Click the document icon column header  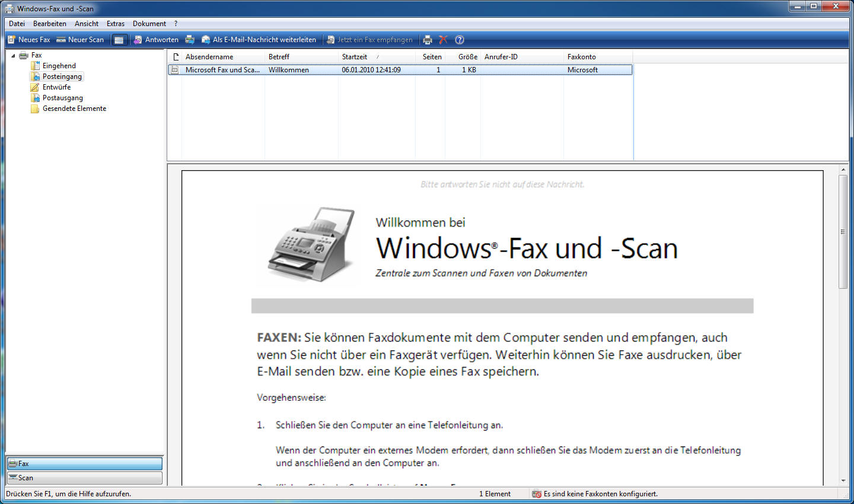pyautogui.click(x=176, y=57)
